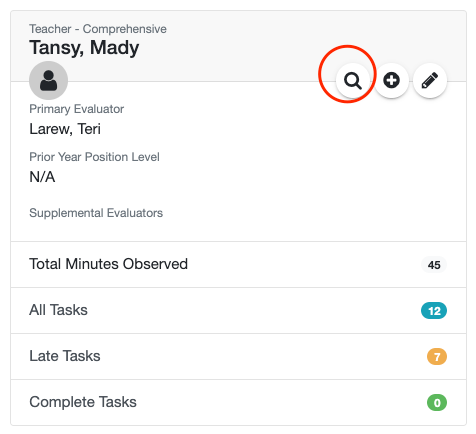Select the user avatar profile icon

[49, 80]
